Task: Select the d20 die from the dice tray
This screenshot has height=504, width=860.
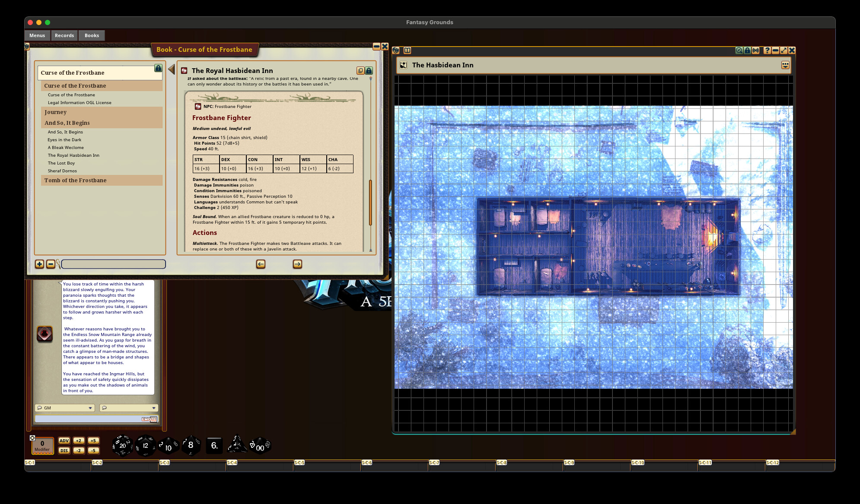Action: 123,445
